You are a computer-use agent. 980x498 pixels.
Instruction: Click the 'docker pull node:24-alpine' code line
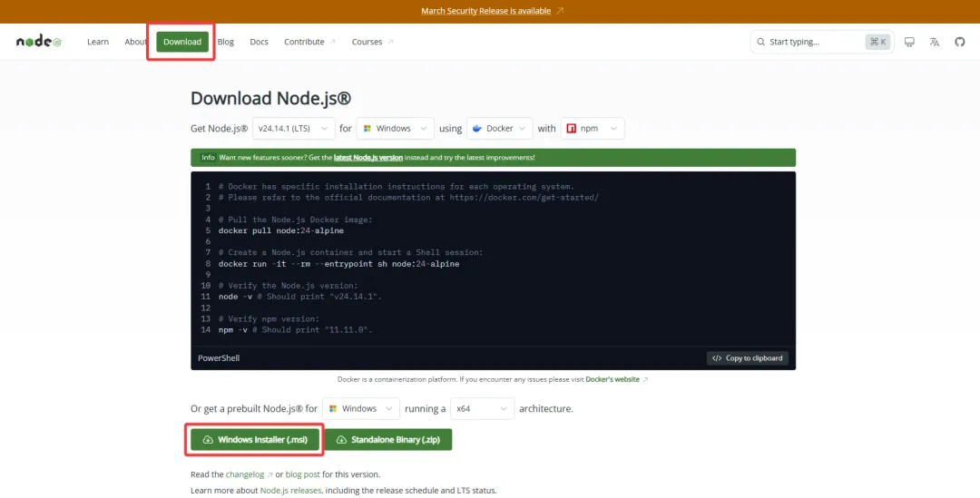280,230
